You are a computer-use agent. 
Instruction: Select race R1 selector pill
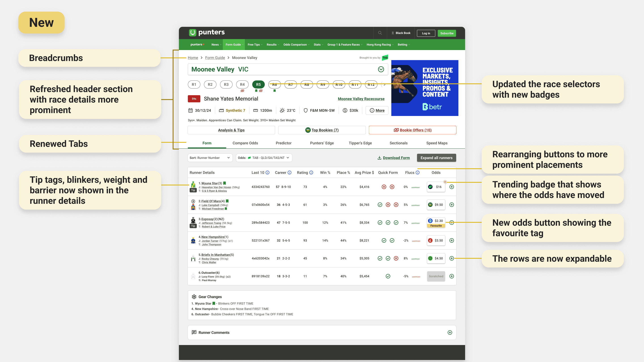[x=194, y=84]
